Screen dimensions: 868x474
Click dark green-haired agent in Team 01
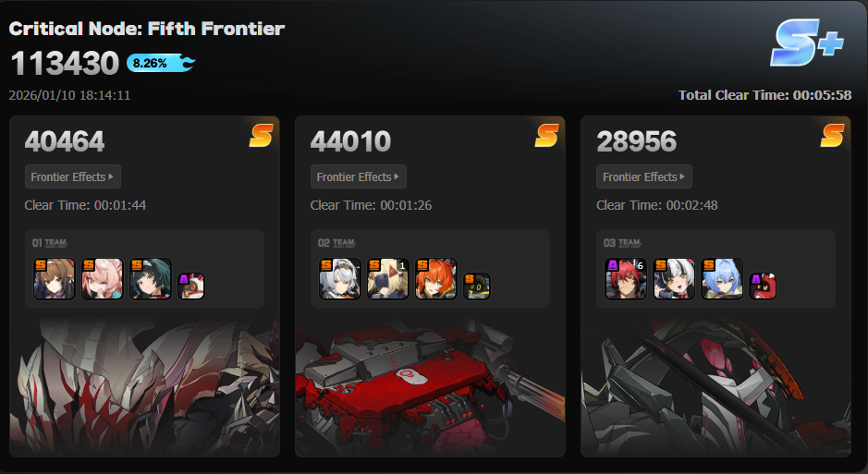[x=151, y=279]
